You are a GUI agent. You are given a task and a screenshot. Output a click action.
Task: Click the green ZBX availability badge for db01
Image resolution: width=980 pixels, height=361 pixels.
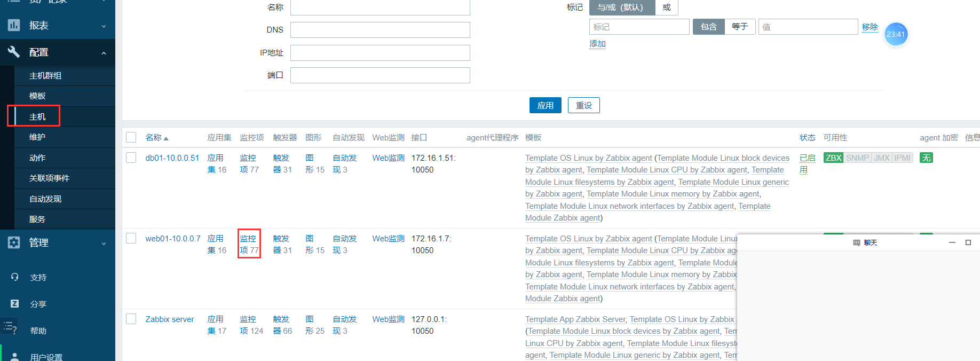(833, 158)
